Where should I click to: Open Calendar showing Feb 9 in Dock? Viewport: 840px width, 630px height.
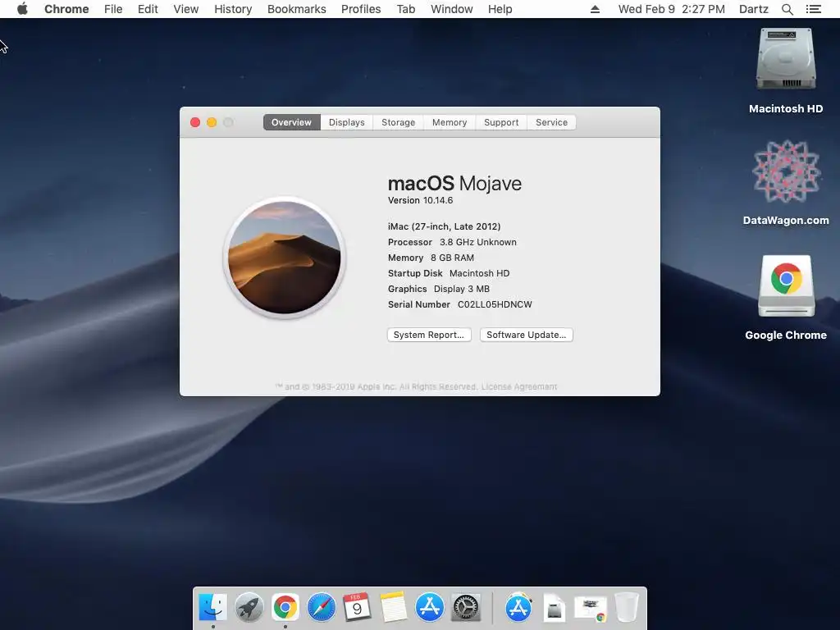pos(358,608)
